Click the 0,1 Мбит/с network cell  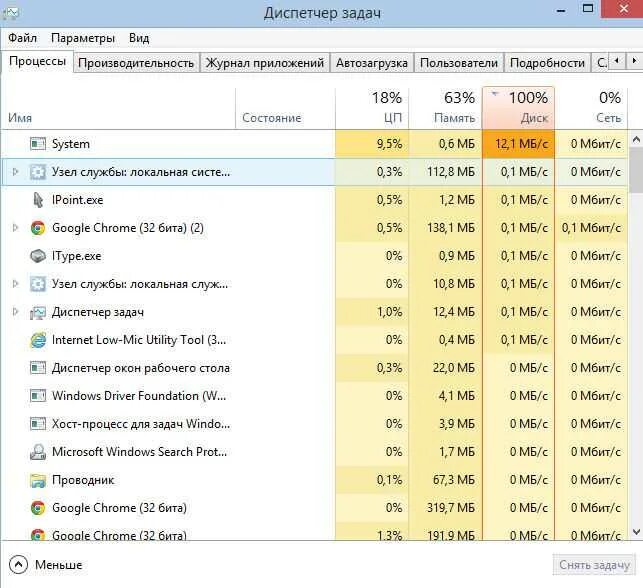(591, 228)
